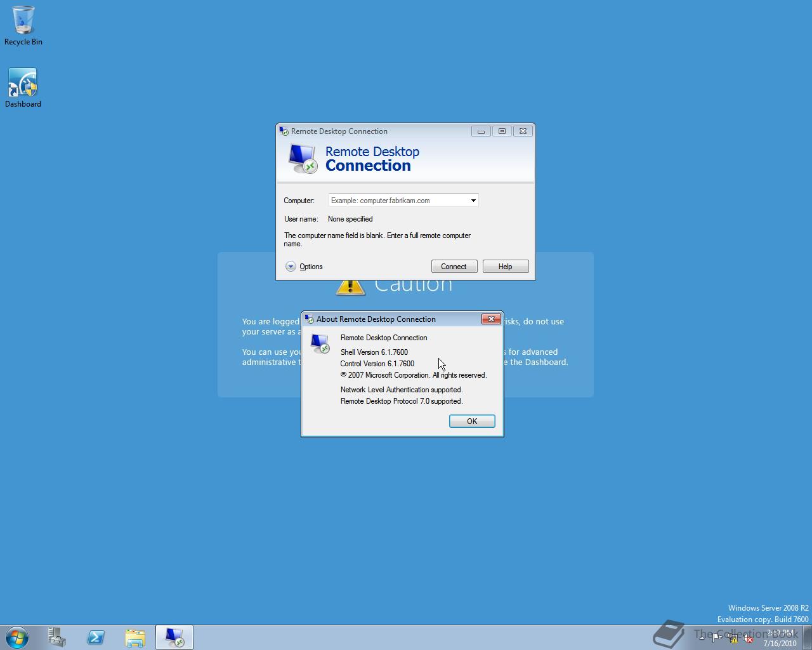Show hidden tray icons arrow

click(702, 638)
